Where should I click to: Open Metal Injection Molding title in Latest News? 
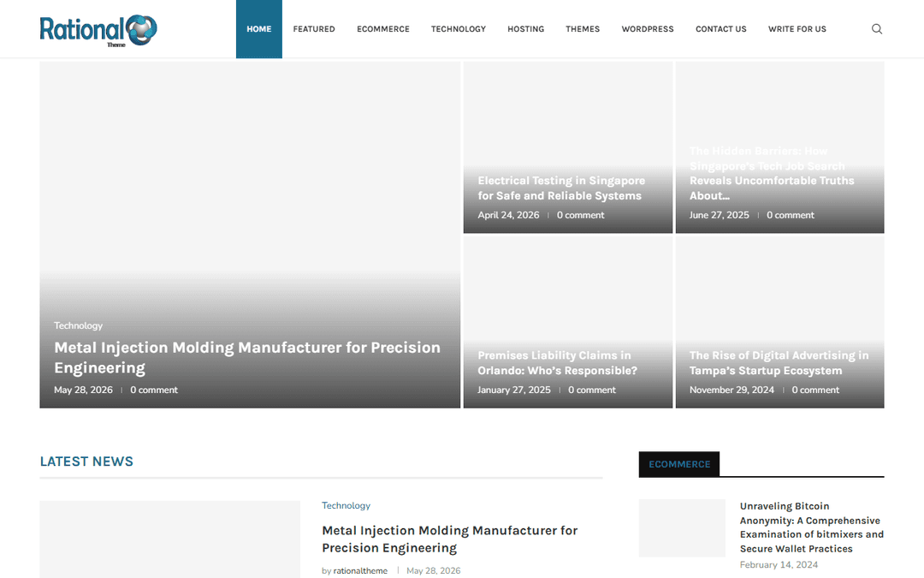450,539
